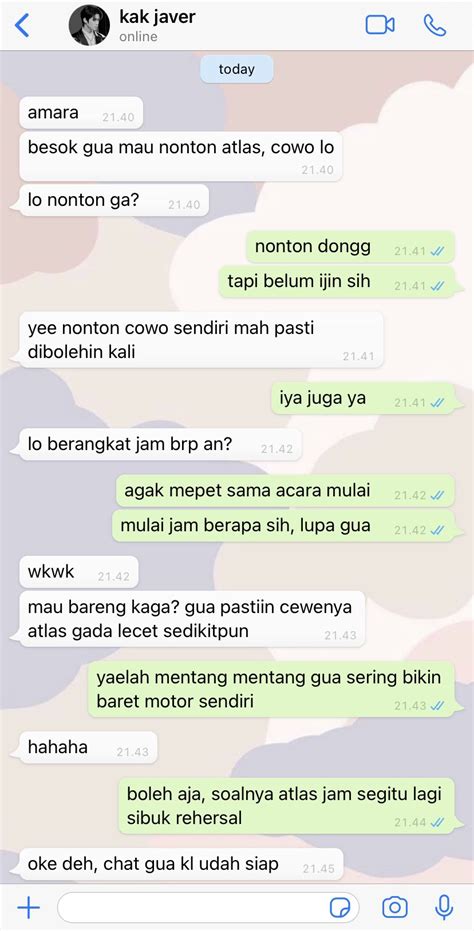Tap the today date label
The image size is (474, 931).
tap(237, 69)
